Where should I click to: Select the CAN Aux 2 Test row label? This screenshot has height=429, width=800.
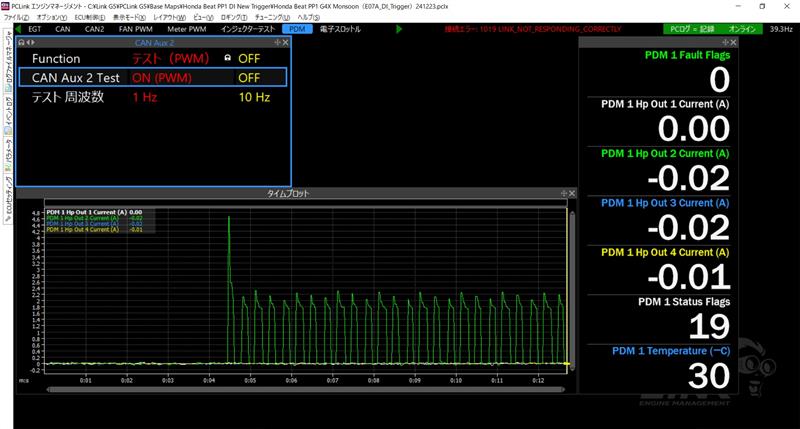[76, 78]
